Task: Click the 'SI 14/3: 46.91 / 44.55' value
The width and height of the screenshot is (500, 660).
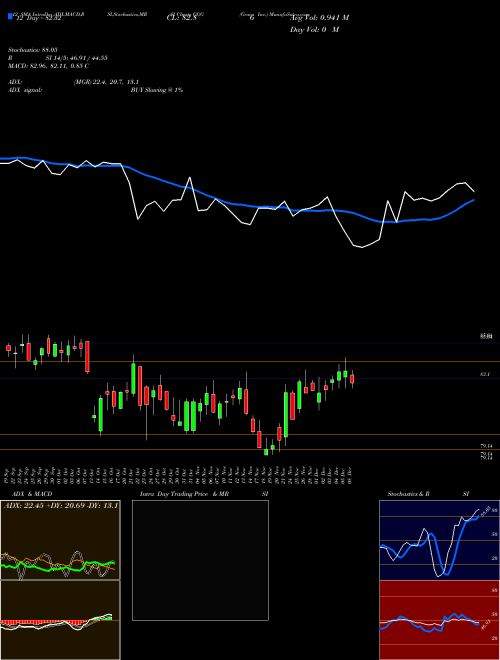Action: [x=77, y=58]
